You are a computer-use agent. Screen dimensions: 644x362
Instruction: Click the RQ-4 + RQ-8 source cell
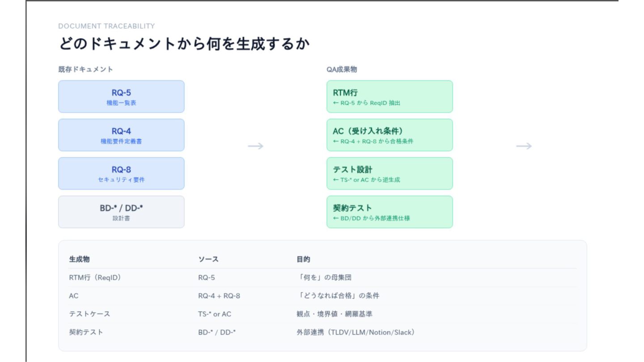(219, 296)
